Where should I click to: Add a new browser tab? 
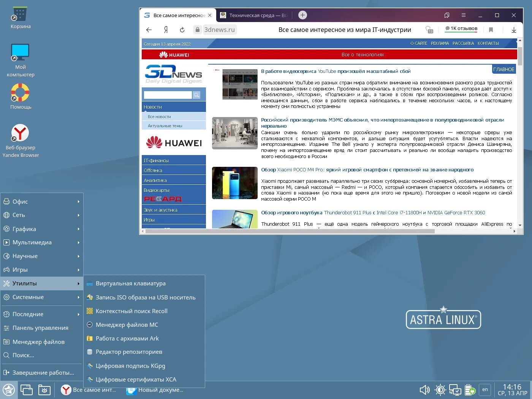click(302, 15)
